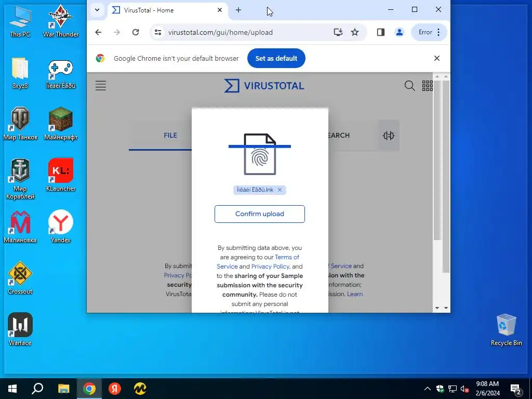Open Windows Security tray icon
The height and width of the screenshot is (399, 532).
coord(440,389)
